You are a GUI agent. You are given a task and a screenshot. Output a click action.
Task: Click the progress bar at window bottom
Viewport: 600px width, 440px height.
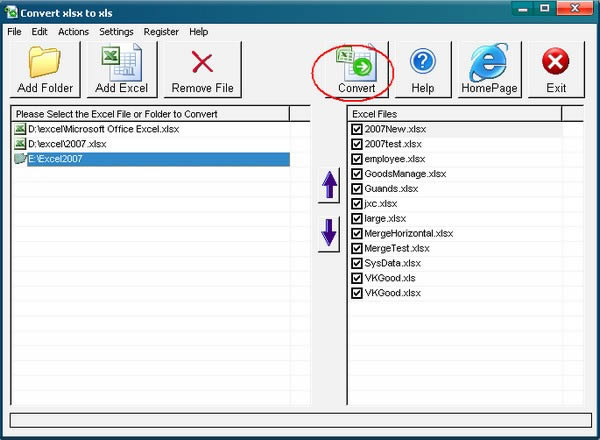click(x=301, y=420)
